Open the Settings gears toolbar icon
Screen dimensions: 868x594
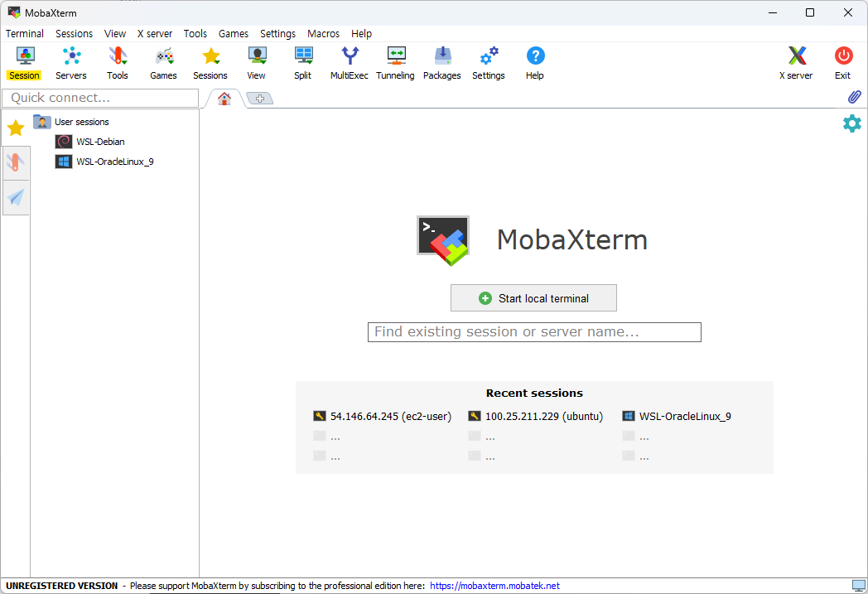489,64
